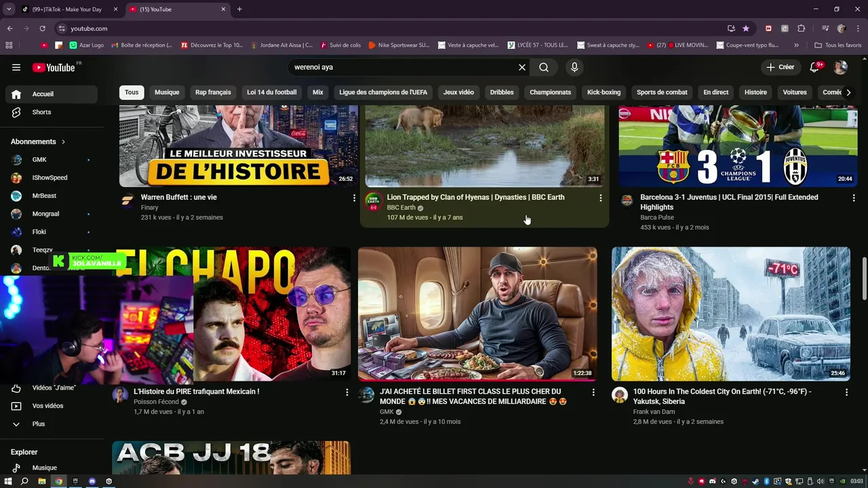Open Vos vidéos in the sidebar
This screenshot has height=488, width=868.
pyautogui.click(x=52, y=406)
